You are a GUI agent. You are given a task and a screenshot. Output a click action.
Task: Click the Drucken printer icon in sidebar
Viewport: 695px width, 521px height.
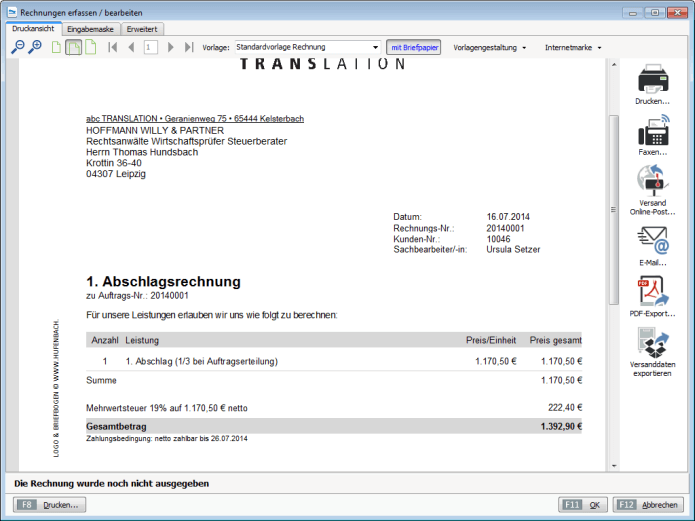coord(653,80)
